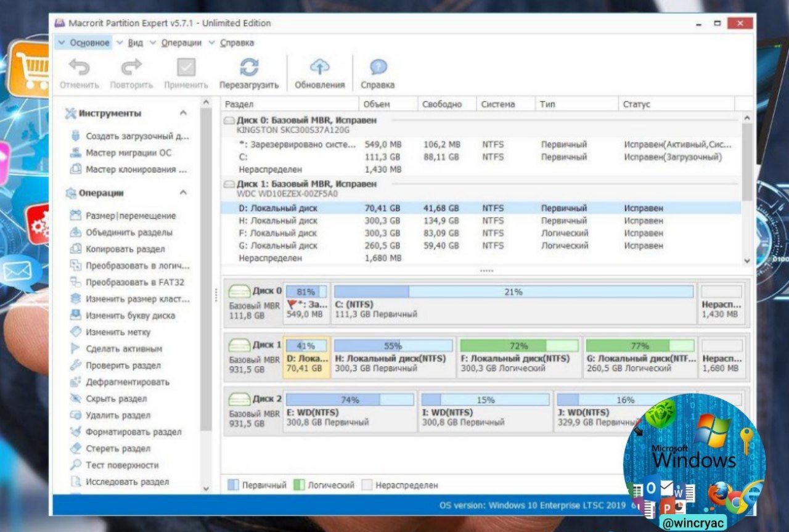Click the Reload (Перезагрузить) toolbar icon

(249, 67)
